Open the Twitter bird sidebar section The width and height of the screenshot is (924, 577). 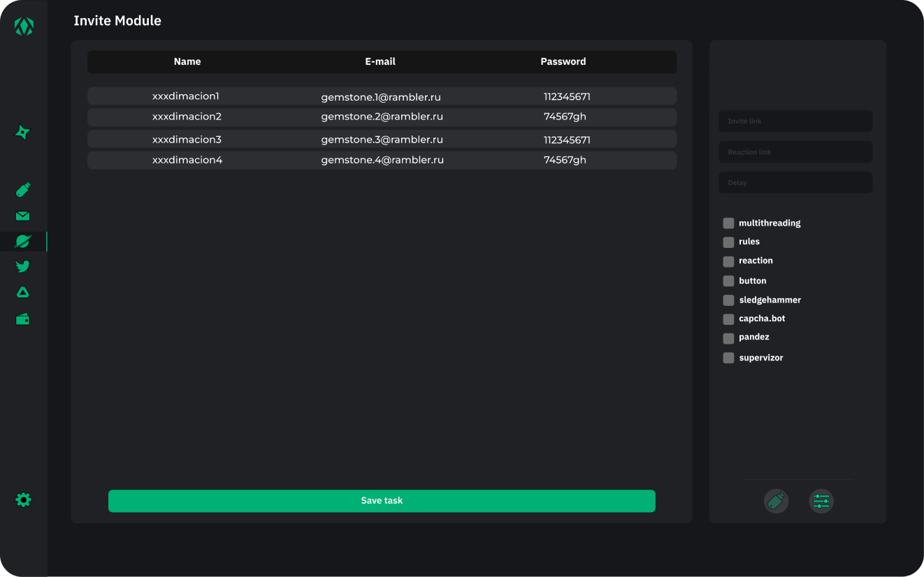click(x=22, y=266)
